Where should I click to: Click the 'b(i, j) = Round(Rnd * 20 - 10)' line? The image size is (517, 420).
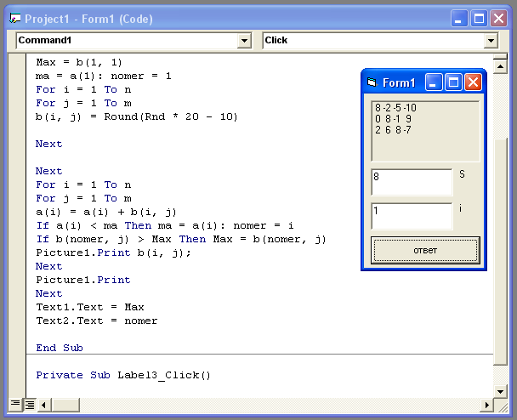[x=137, y=116]
